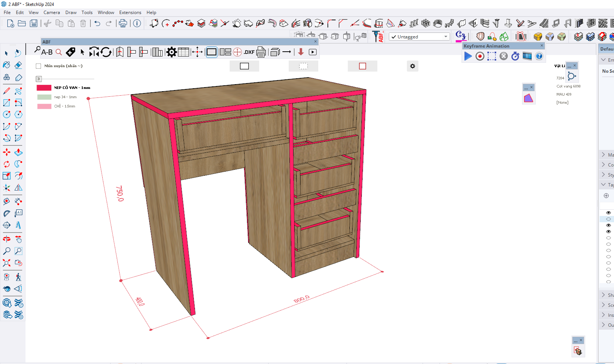Enable the 'Nhìn xuyên' checkbox

pyautogui.click(x=38, y=66)
